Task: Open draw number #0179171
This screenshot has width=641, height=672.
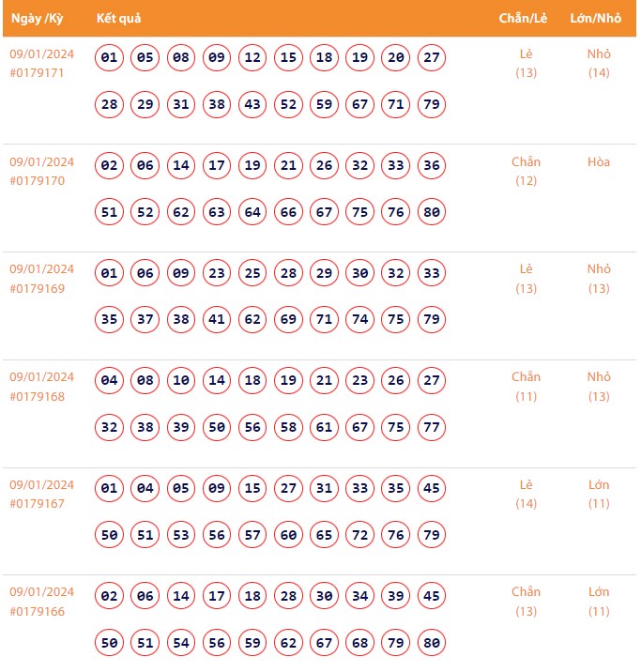Action: coord(38,73)
